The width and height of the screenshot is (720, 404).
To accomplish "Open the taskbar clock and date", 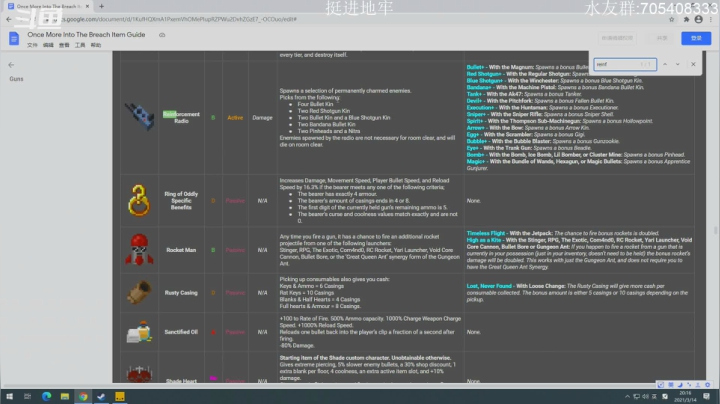I will (x=685, y=397).
